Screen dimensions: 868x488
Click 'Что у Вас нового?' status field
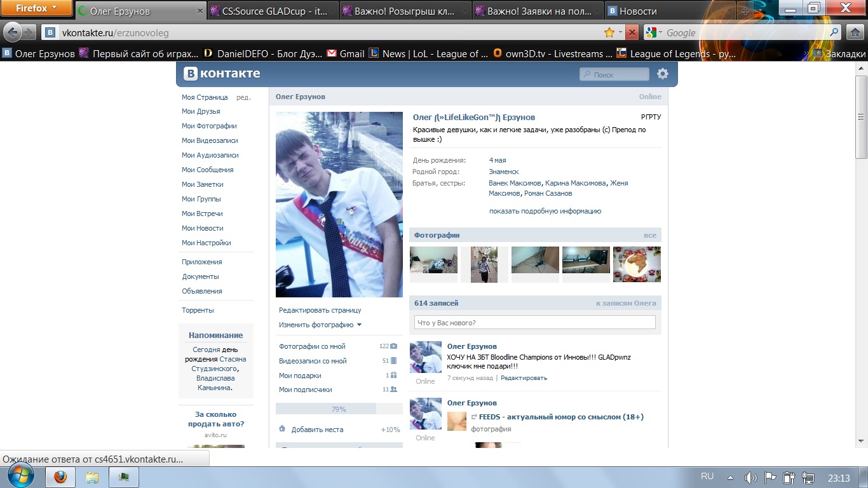coord(534,323)
